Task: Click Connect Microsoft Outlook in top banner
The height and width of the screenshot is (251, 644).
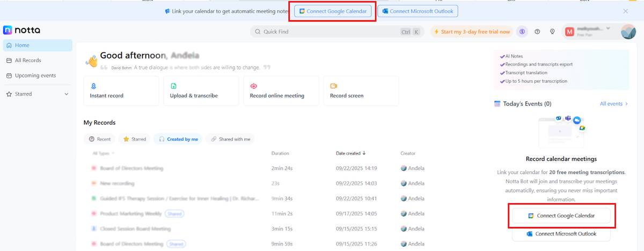Action: tap(418, 11)
